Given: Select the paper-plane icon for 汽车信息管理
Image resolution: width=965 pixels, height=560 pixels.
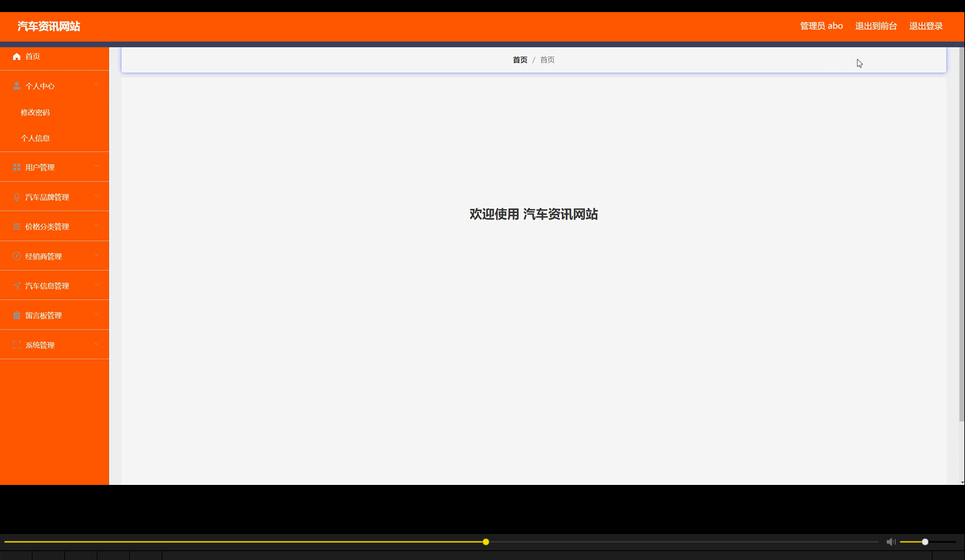Looking at the screenshot, I should (17, 285).
